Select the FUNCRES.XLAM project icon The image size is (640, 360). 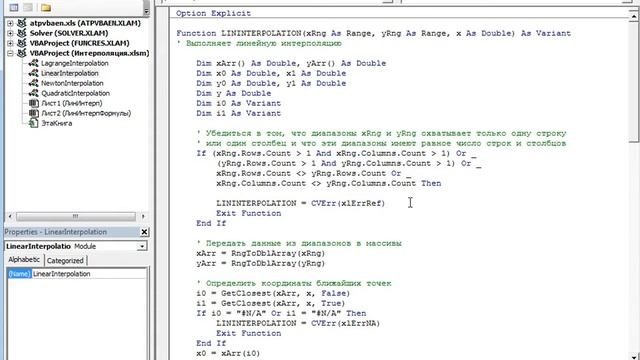point(22,43)
